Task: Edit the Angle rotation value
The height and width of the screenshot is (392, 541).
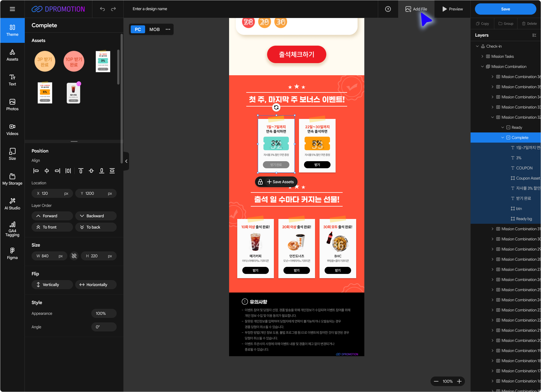Action: pyautogui.click(x=104, y=327)
